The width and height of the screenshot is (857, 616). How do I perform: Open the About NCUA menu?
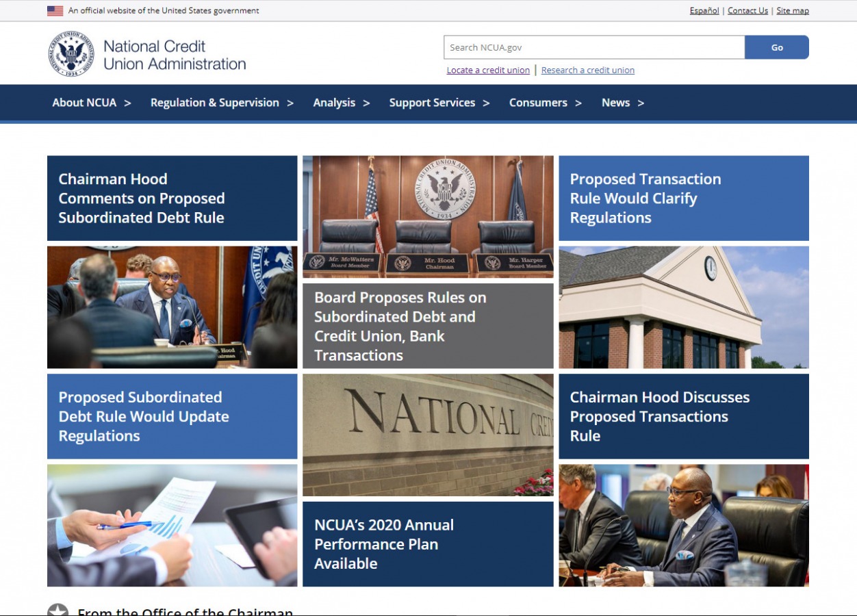tap(84, 103)
